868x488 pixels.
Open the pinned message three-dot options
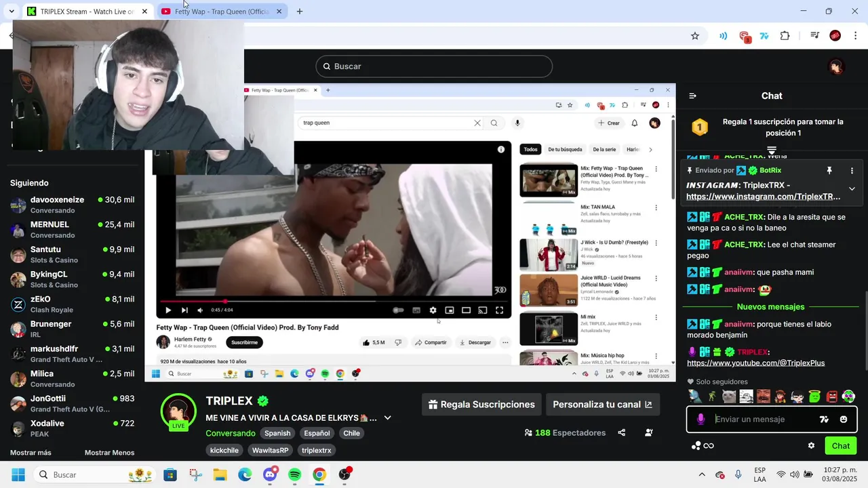(x=852, y=171)
